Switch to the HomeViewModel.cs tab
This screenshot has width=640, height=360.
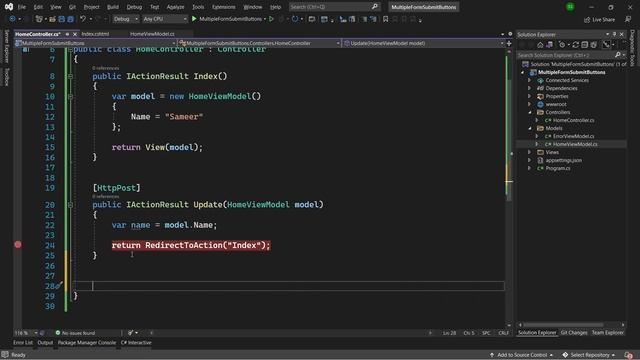tap(152, 34)
